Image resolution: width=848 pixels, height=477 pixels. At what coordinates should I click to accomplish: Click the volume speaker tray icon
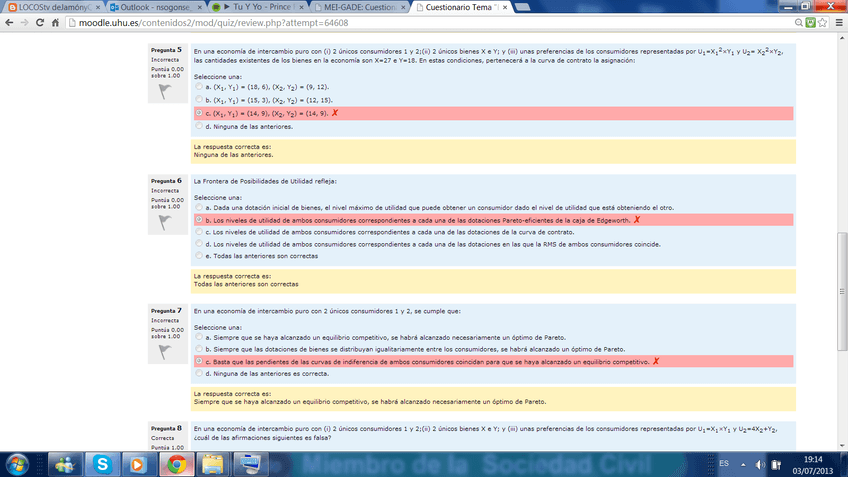coord(760,465)
